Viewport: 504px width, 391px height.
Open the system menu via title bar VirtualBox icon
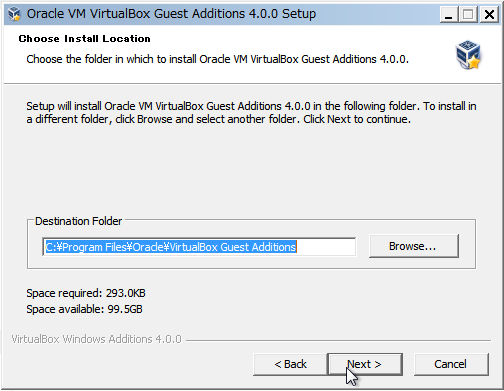click(14, 14)
